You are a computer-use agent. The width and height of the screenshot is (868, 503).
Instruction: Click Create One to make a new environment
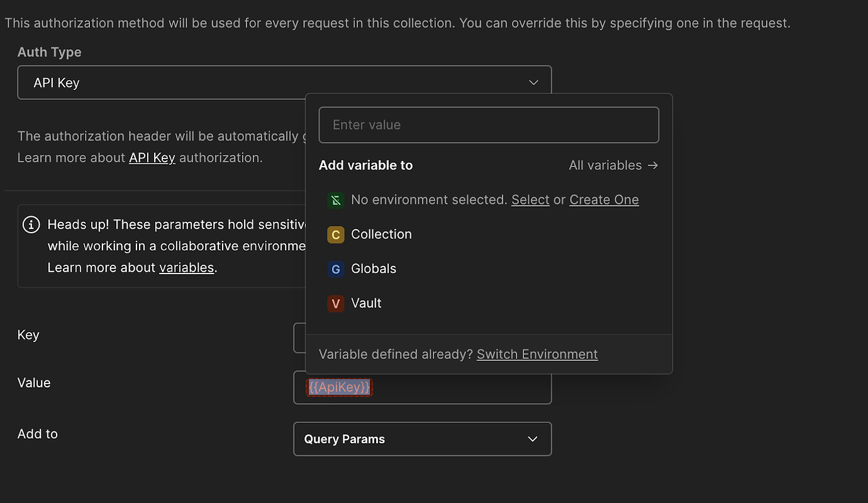(x=604, y=199)
